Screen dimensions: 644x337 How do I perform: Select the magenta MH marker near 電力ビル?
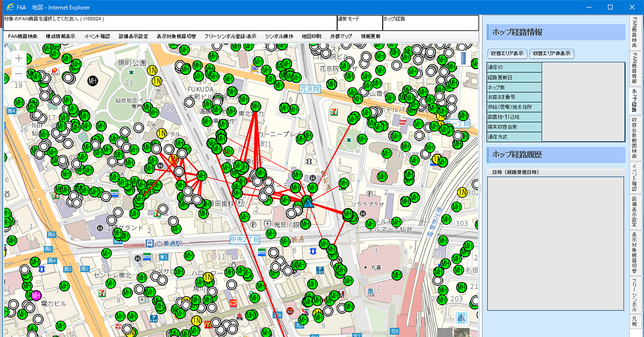click(x=36, y=295)
